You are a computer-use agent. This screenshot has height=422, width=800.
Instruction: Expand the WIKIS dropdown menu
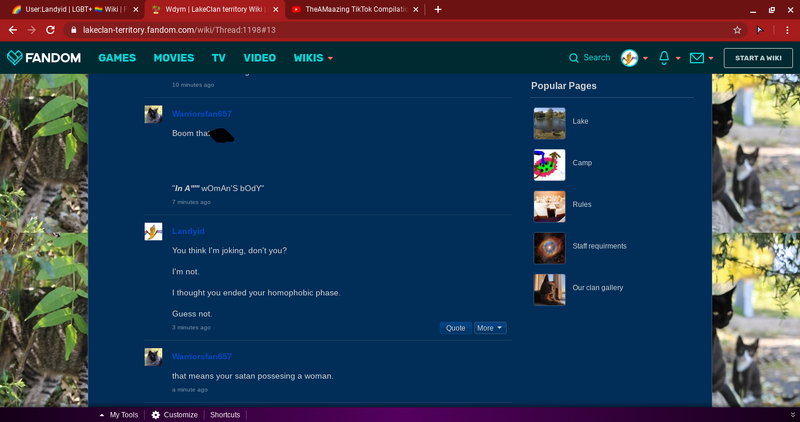[x=313, y=58]
